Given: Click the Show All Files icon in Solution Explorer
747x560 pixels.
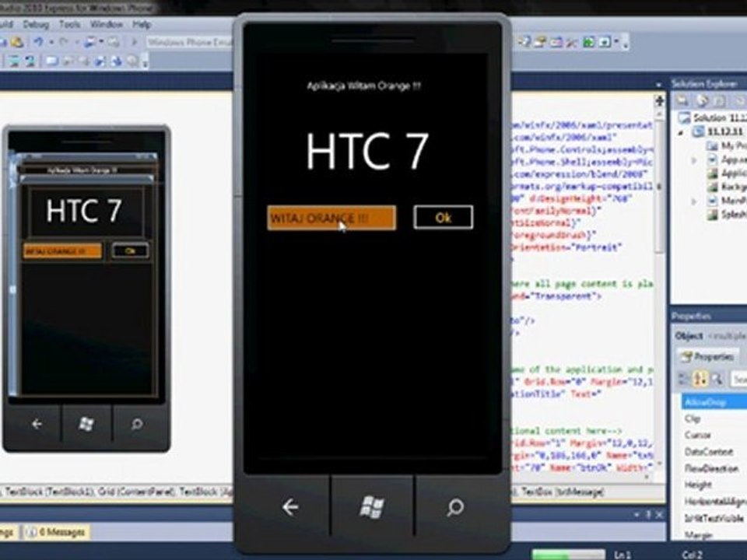Looking at the screenshot, I should click(701, 100).
